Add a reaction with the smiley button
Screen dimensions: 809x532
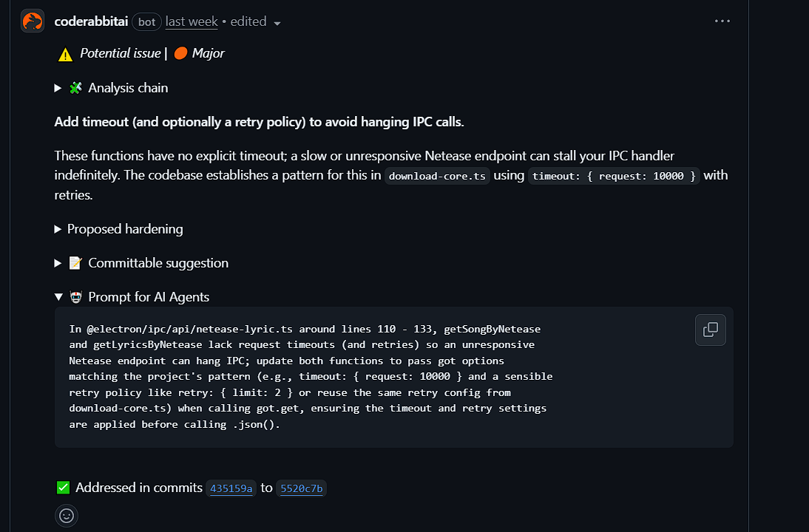point(67,515)
